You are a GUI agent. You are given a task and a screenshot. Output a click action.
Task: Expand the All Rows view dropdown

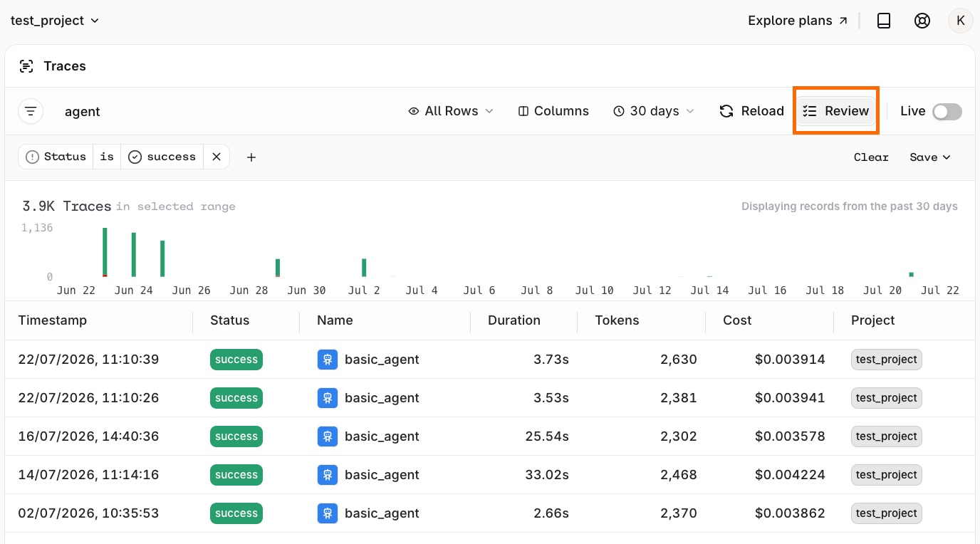pyautogui.click(x=451, y=111)
